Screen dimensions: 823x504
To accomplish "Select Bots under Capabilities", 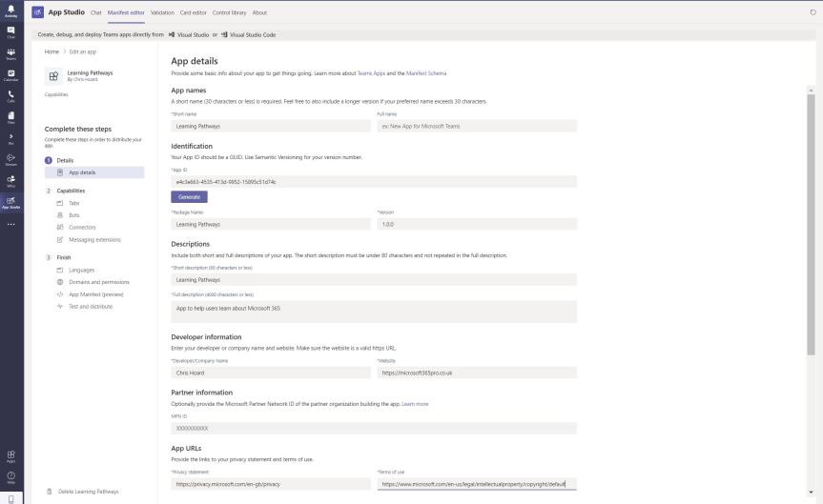I will tap(74, 215).
